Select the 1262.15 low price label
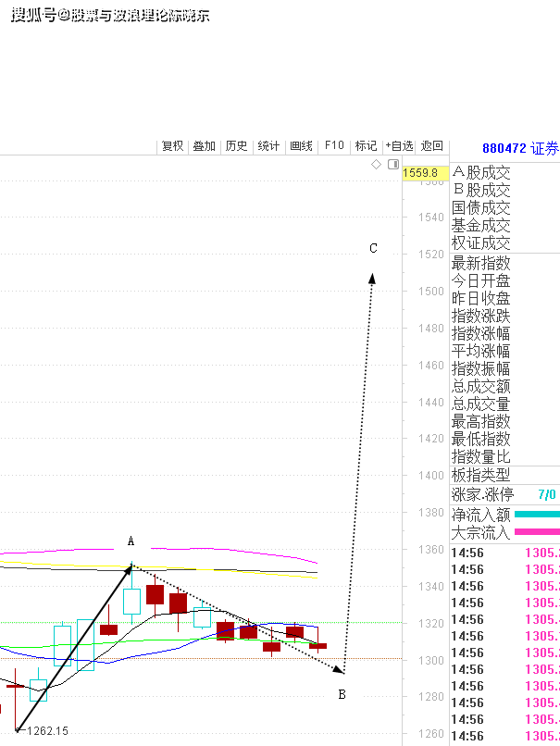The image size is (560, 746). (x=47, y=731)
